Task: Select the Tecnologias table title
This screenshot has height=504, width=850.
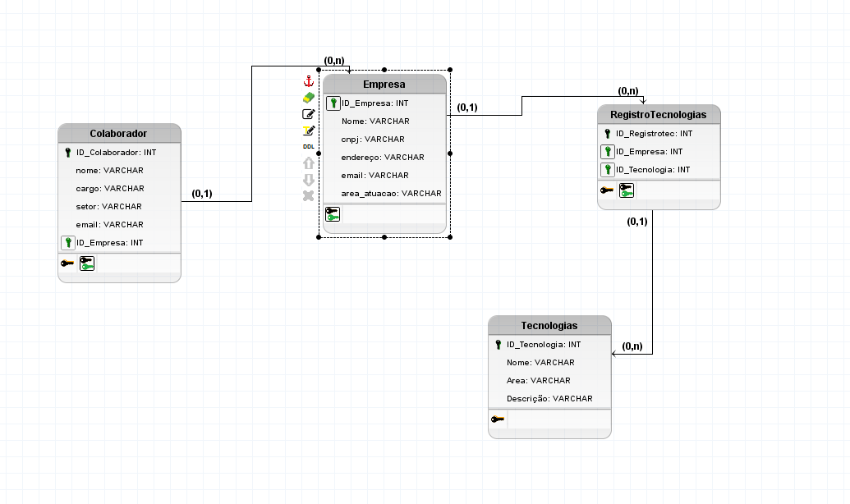Action: click(x=549, y=326)
